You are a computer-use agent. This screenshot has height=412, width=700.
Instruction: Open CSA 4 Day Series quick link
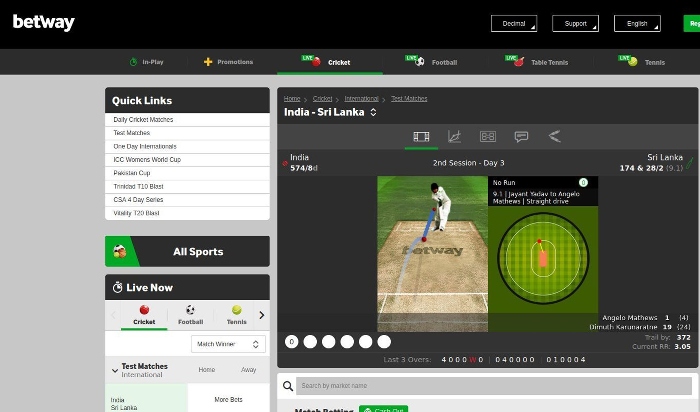click(187, 200)
